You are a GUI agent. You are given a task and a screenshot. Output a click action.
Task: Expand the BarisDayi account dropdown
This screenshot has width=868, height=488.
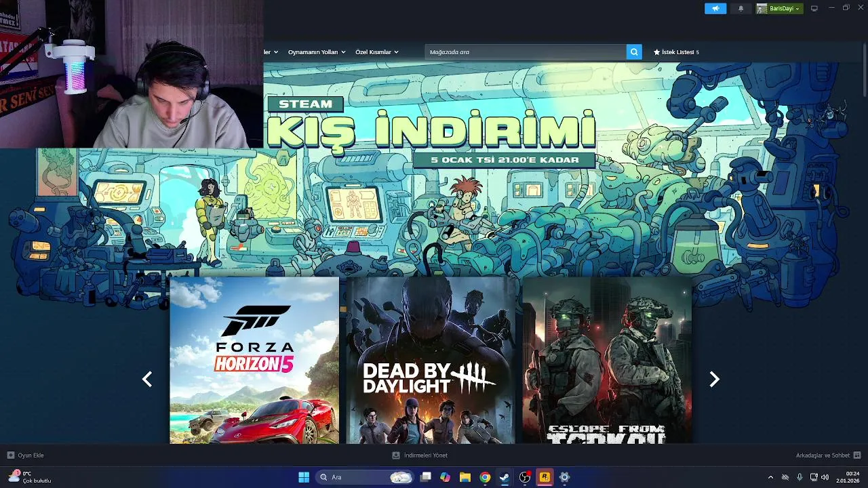click(779, 8)
